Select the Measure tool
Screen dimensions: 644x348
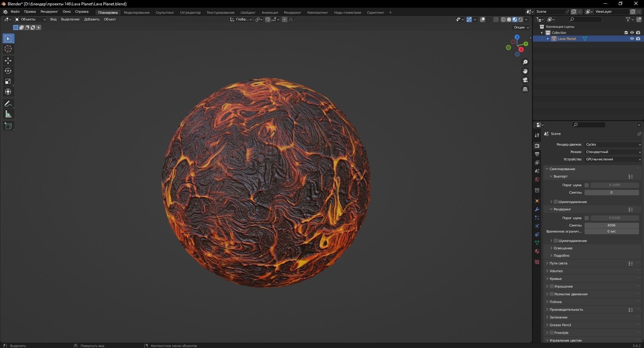[8, 114]
